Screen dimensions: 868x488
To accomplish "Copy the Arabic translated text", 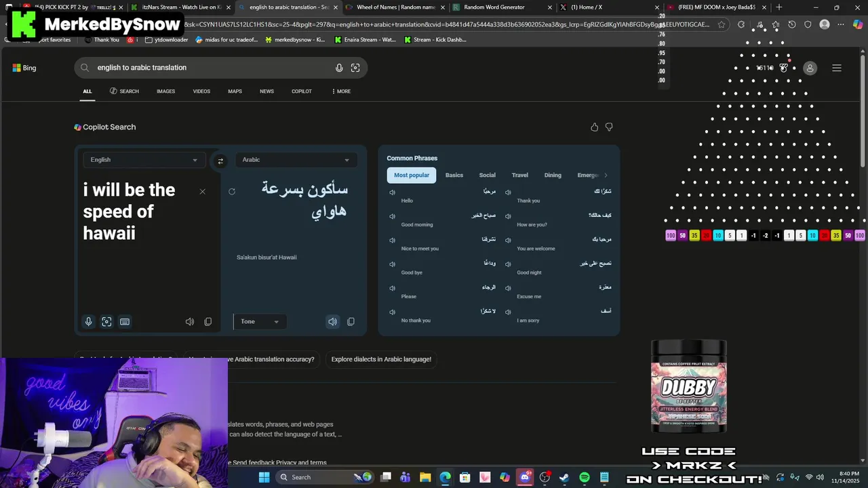I will pos(351,322).
